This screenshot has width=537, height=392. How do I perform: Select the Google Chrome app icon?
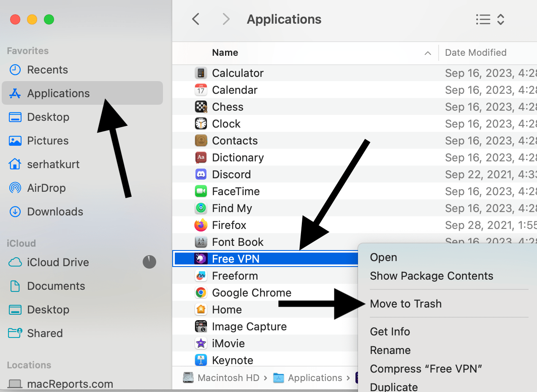pyautogui.click(x=201, y=293)
